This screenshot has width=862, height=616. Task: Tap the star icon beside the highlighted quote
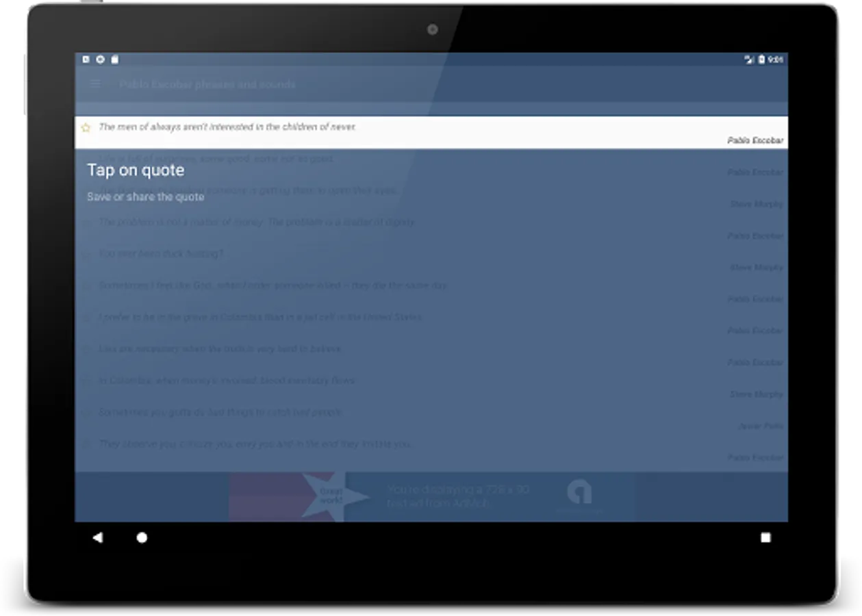click(86, 127)
